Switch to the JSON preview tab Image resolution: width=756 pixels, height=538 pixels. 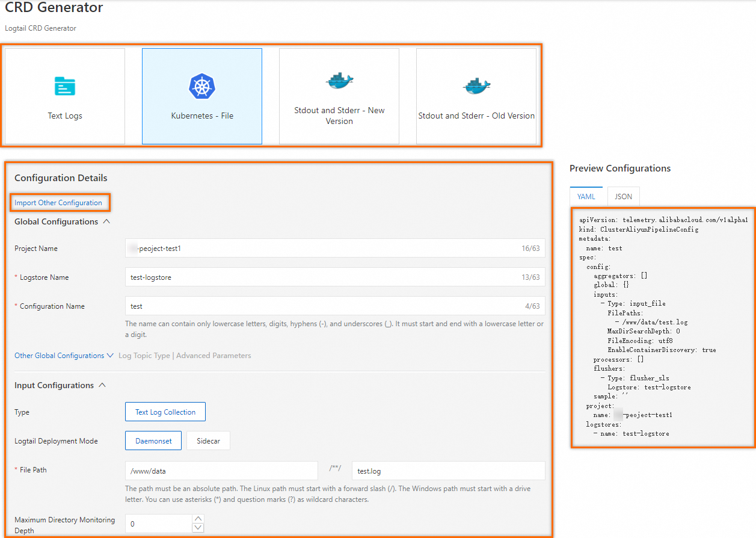pyautogui.click(x=624, y=196)
